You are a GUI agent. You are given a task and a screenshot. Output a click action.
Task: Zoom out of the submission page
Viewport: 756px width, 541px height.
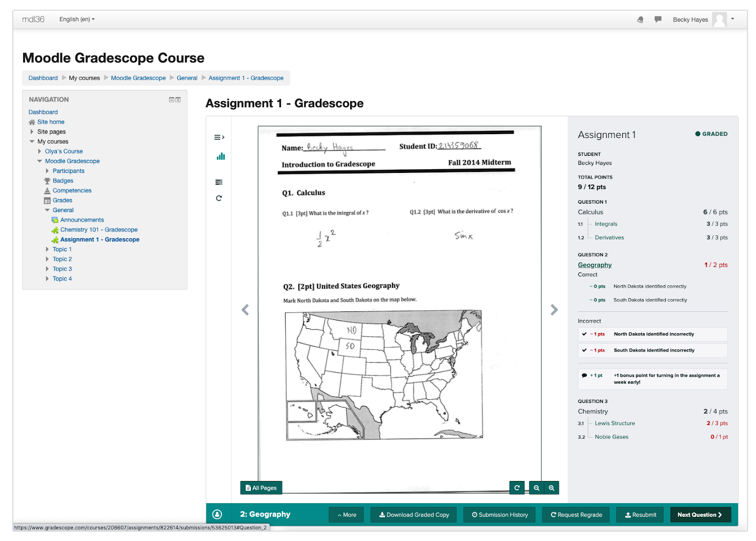click(x=536, y=488)
